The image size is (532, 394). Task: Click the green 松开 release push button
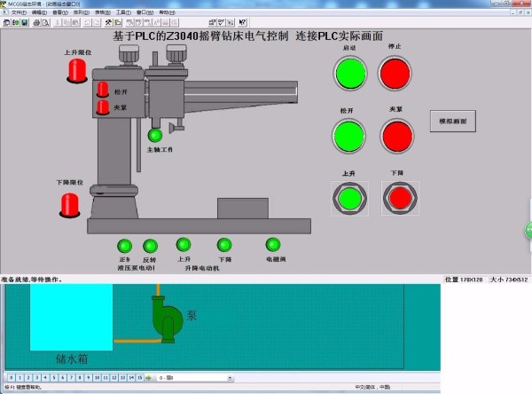[x=349, y=136]
